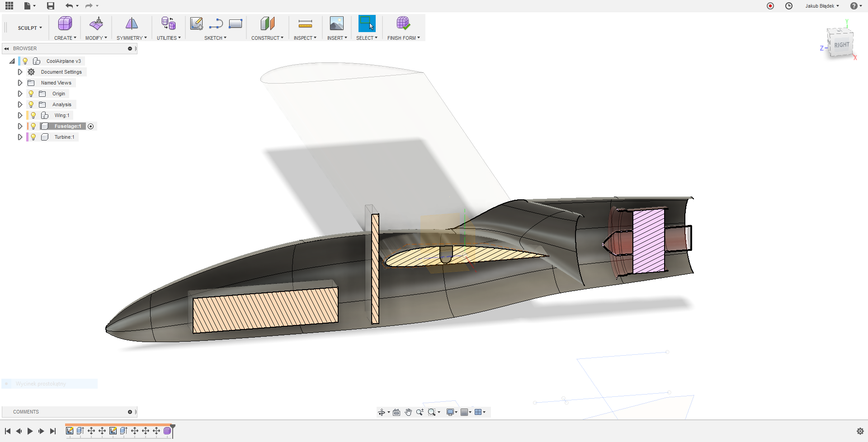
Task: Click the red record status icon
Action: (x=770, y=6)
